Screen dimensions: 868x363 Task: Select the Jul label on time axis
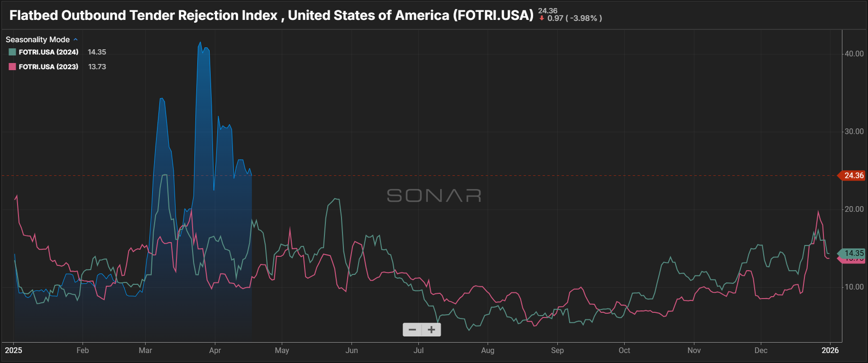click(418, 351)
